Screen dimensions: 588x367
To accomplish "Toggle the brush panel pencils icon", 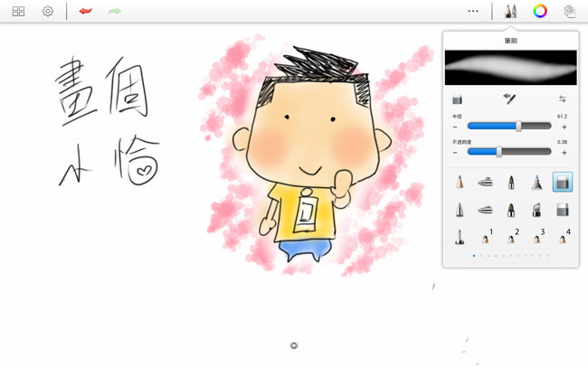I will click(511, 11).
